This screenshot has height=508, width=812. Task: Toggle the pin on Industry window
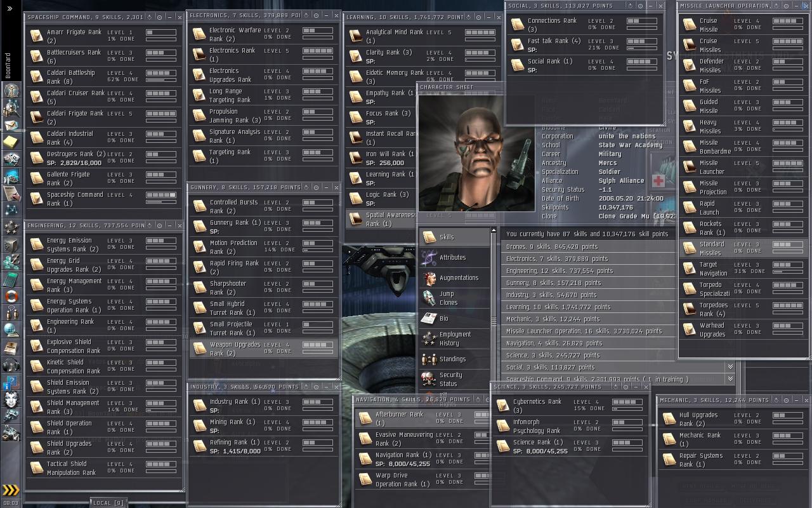pyautogui.click(x=315, y=387)
